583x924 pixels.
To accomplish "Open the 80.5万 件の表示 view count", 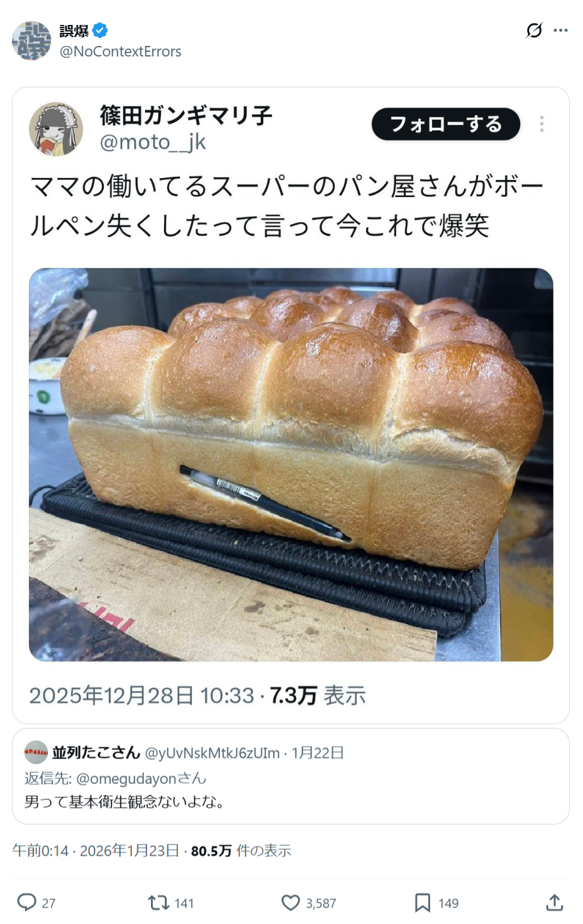I will coord(241,850).
